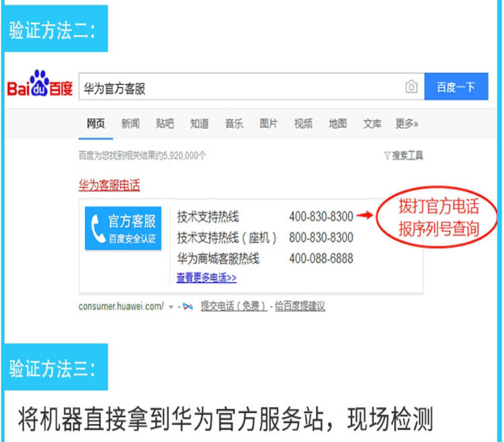Click the 搜索工具 filter icon
Image resolution: width=504 pixels, height=442 pixels.
pos(387,156)
